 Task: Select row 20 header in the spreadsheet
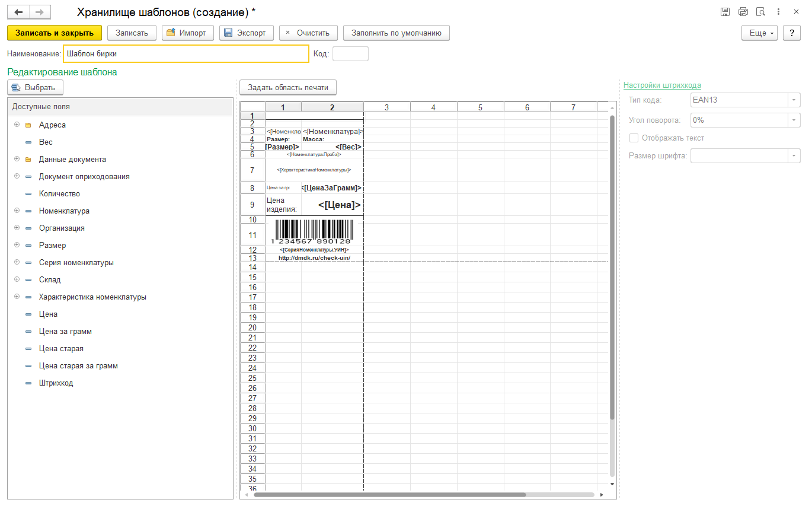click(252, 328)
